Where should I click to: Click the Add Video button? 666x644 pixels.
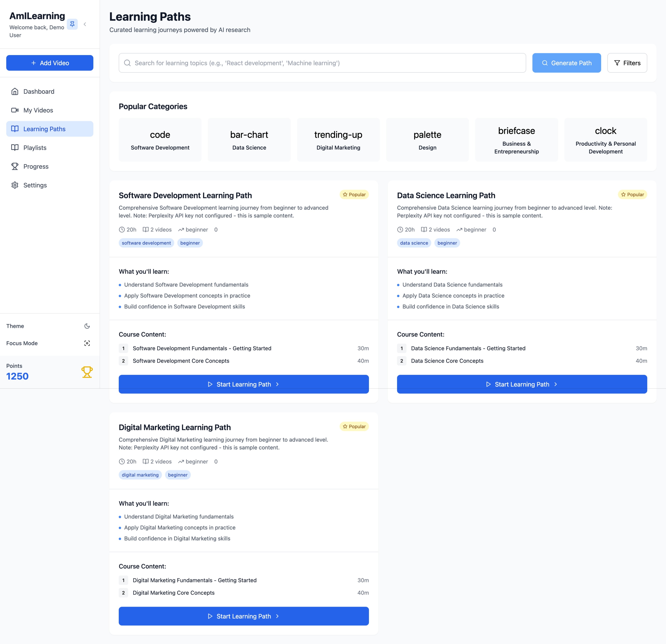point(50,63)
